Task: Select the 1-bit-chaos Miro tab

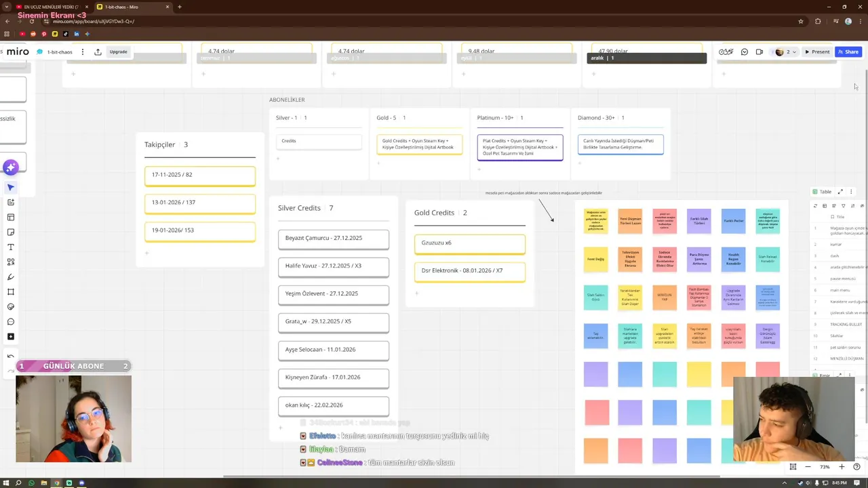Action: coord(134,7)
